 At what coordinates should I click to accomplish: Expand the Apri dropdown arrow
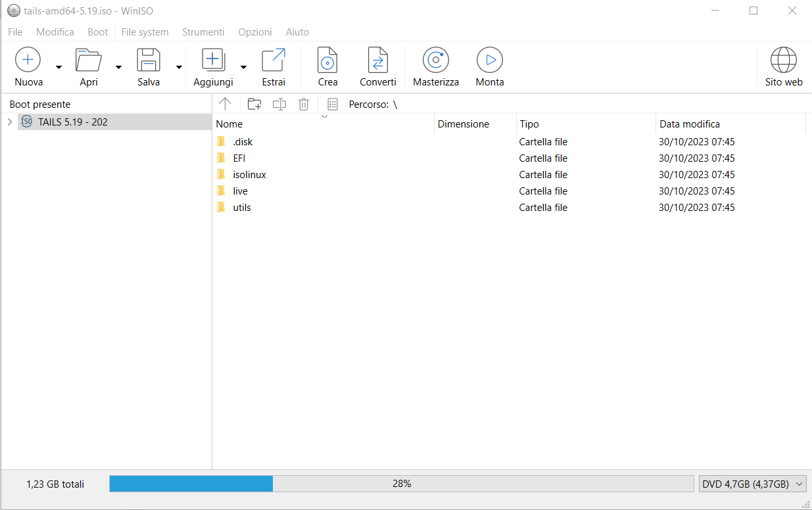tap(118, 67)
